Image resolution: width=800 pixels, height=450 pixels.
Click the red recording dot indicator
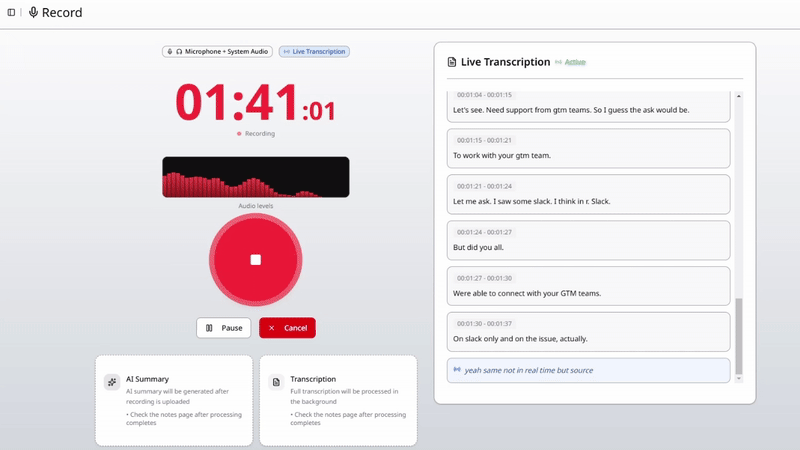pos(239,133)
